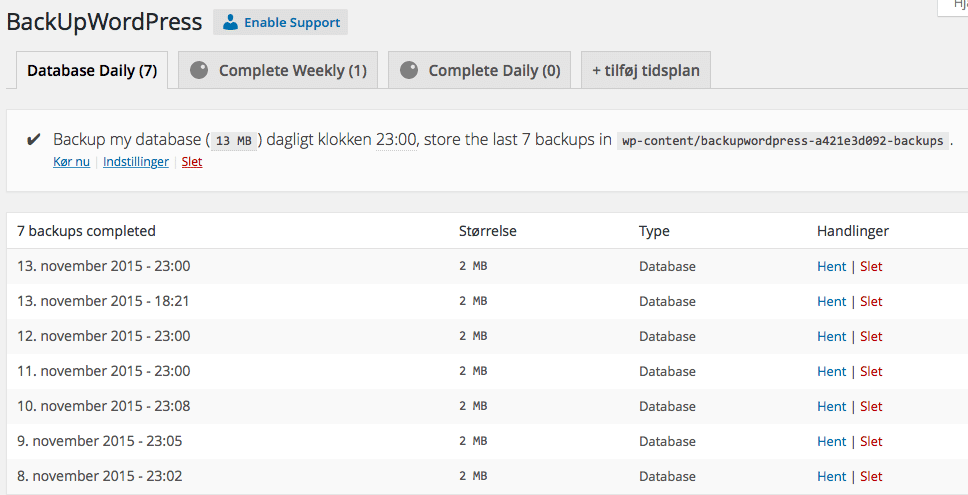Click the person icon in Enable Support
Image resolution: width=968 pixels, height=495 pixels.
click(x=230, y=22)
